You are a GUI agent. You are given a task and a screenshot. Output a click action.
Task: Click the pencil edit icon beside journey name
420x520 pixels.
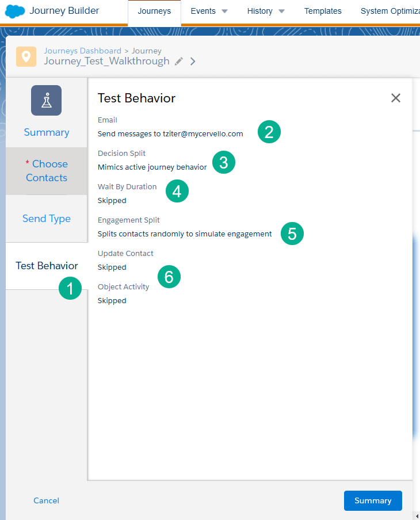pos(179,62)
